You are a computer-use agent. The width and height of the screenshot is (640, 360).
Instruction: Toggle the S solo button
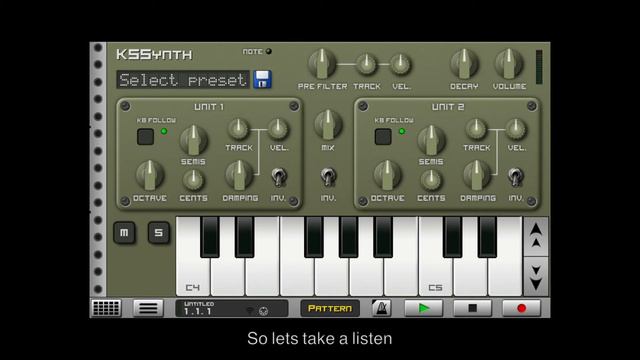[158, 233]
